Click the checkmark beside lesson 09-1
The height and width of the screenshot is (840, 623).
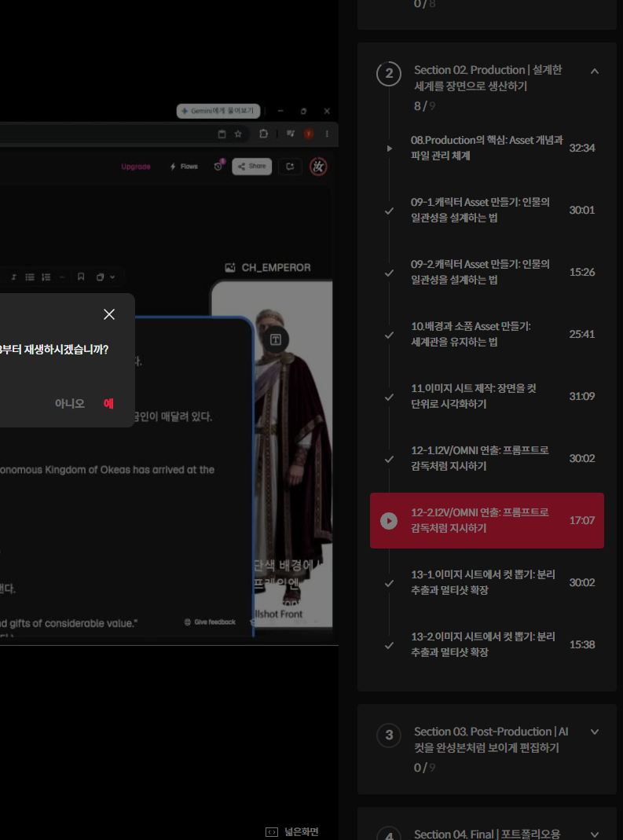pos(390,211)
